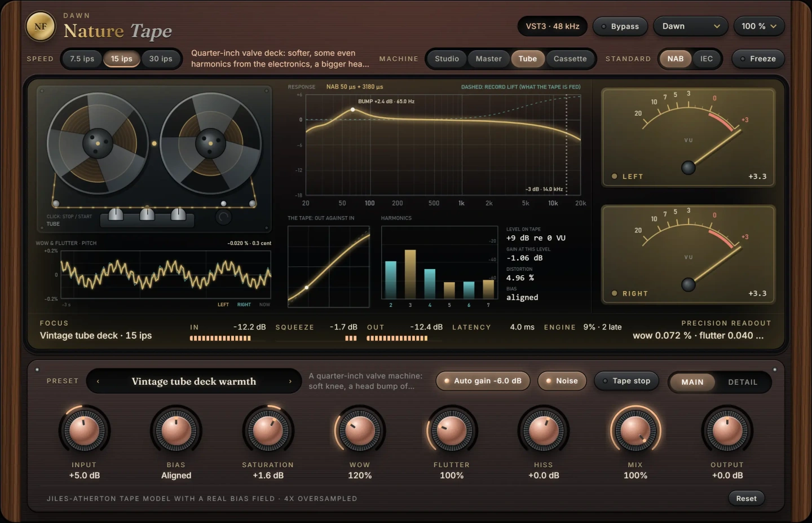Open the 100 % zoom dropdown
The width and height of the screenshot is (812, 523).
759,27
